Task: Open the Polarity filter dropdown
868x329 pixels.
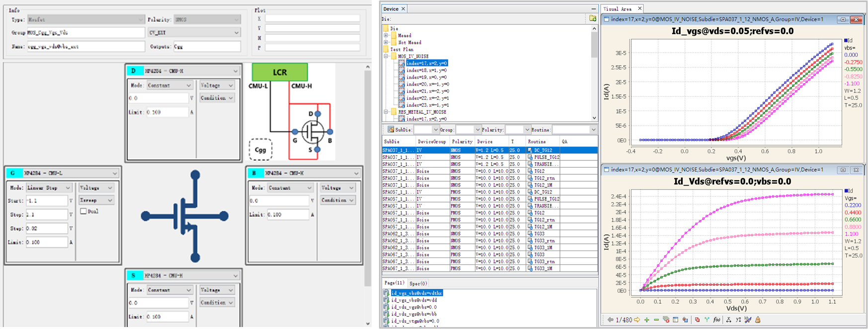Action: click(527, 130)
